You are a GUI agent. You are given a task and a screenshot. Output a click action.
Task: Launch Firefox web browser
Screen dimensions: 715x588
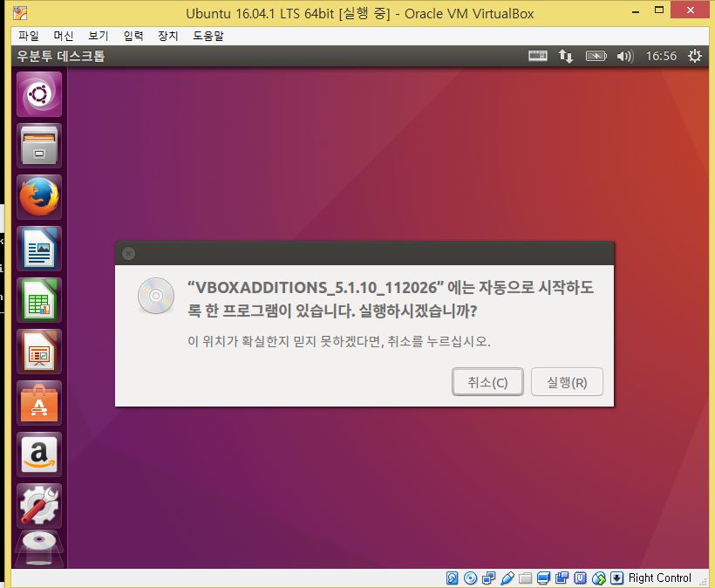(38, 197)
